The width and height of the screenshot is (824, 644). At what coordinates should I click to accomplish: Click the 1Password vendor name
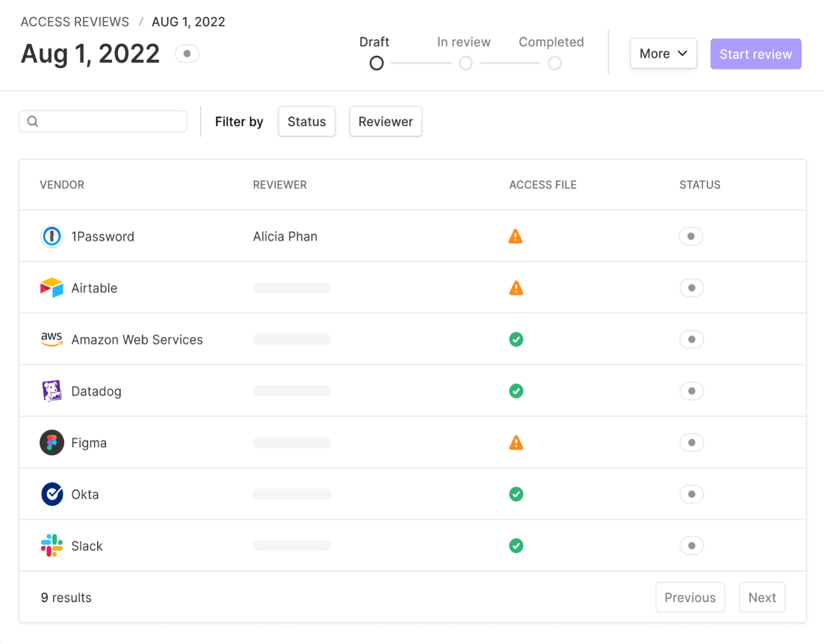pos(103,237)
